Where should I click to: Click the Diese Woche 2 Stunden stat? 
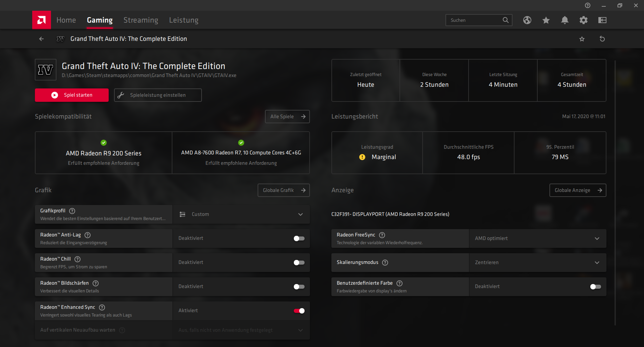(434, 80)
